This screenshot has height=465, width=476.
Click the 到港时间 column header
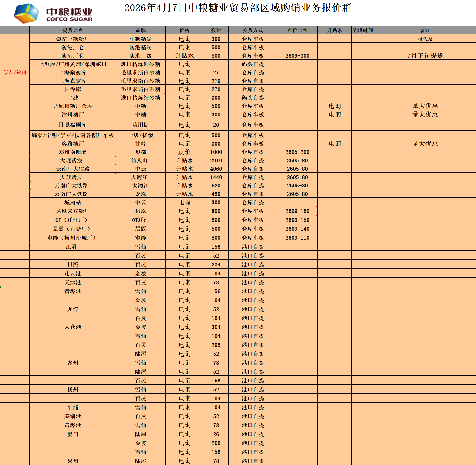363,30
